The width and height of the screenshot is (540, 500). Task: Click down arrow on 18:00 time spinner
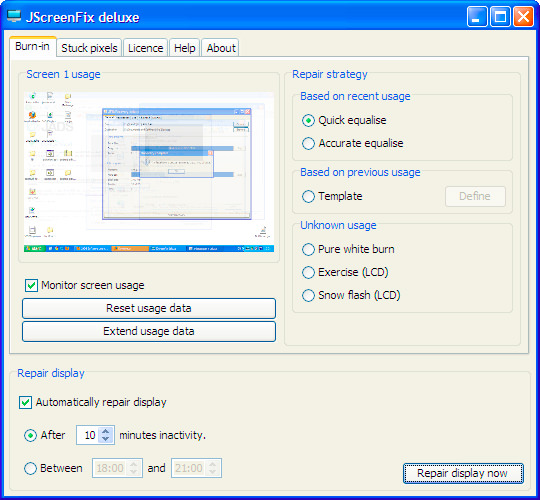pos(134,472)
